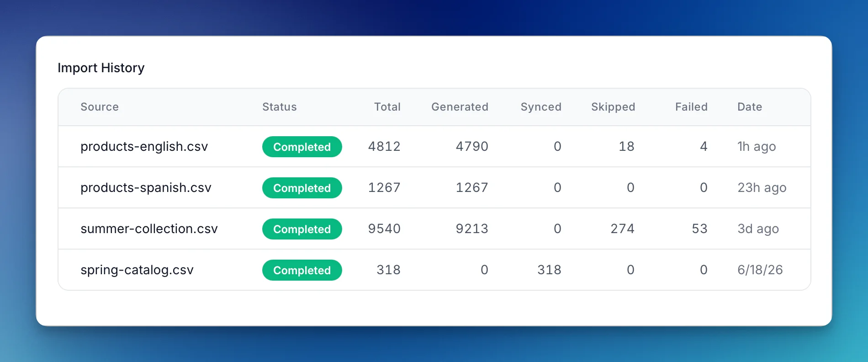868x362 pixels.
Task: Click the Date column header
Action: pos(750,107)
